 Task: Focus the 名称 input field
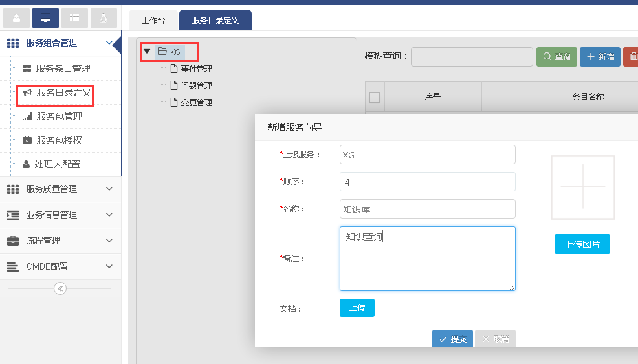(427, 209)
